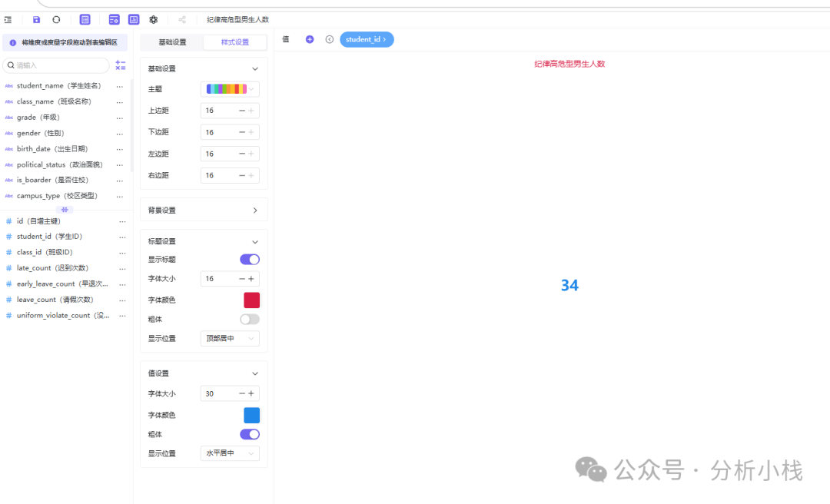Increase 上边距 with plus stepper
This screenshot has height=504, width=830.
251,111
